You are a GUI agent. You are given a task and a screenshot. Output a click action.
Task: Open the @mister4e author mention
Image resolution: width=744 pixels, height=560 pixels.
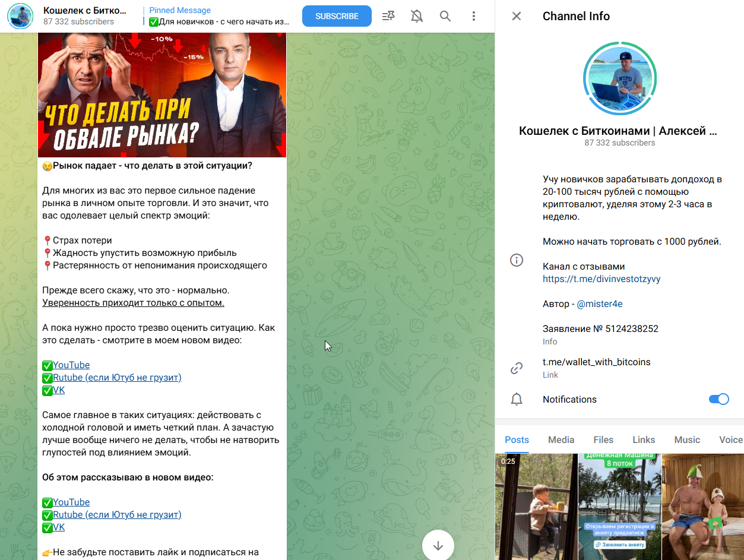tap(600, 304)
